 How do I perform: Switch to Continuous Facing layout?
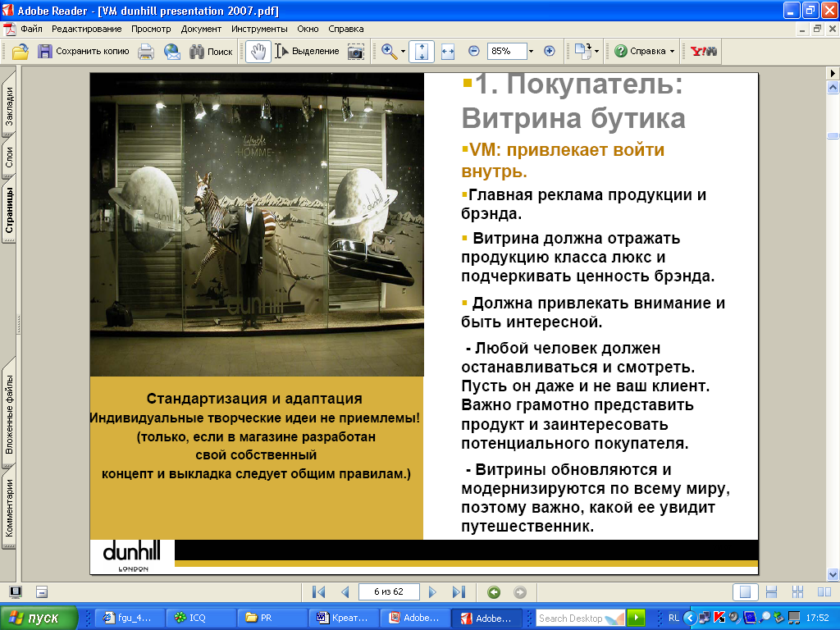tap(797, 592)
